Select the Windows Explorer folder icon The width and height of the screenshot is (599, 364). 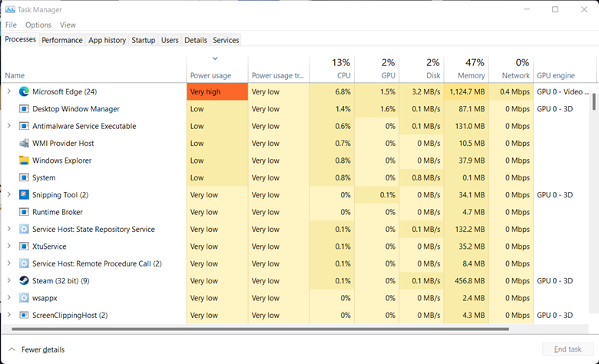[24, 160]
